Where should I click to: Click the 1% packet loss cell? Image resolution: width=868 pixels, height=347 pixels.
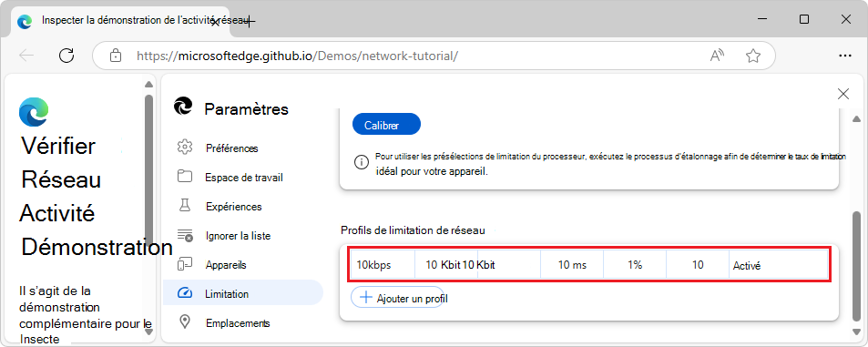(635, 265)
